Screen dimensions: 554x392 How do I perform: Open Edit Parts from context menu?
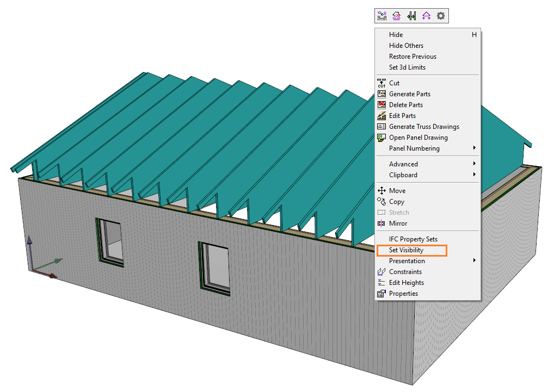402,116
